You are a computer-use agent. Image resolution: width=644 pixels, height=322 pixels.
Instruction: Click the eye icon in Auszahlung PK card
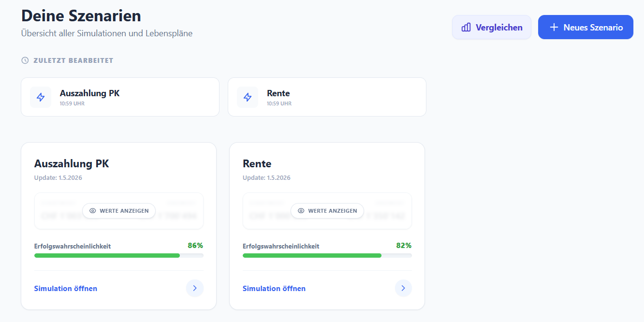click(93, 211)
